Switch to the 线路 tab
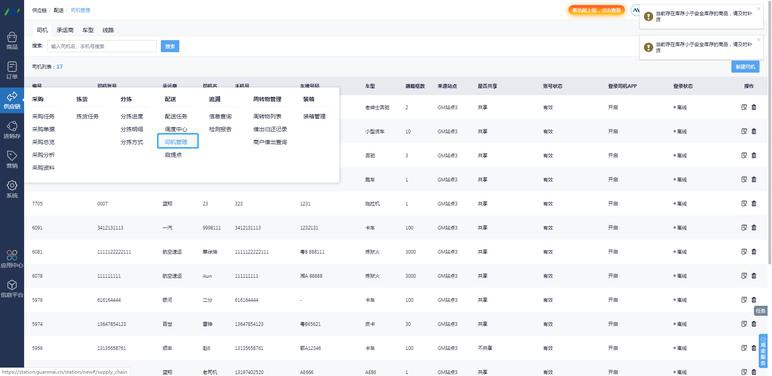This screenshot has height=376, width=772. (x=108, y=30)
